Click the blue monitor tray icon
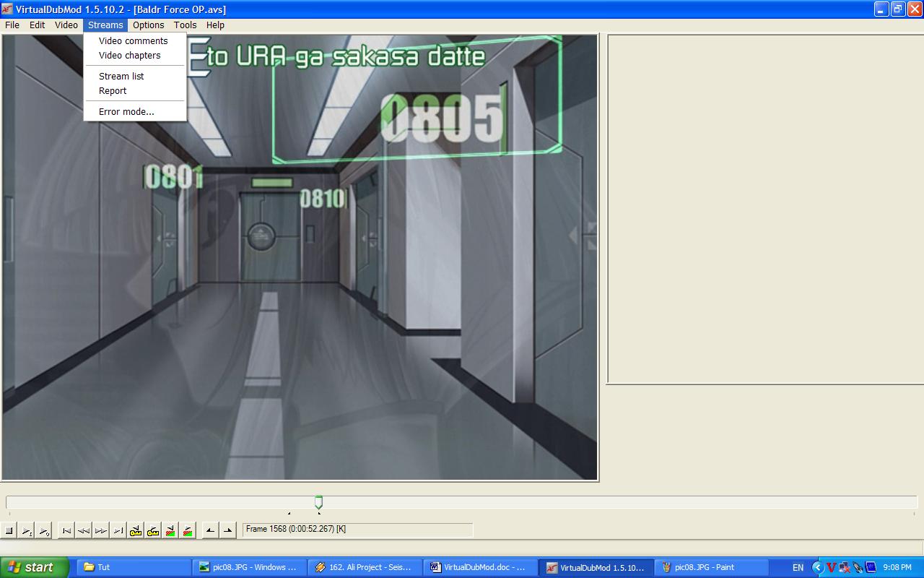 tap(870, 567)
